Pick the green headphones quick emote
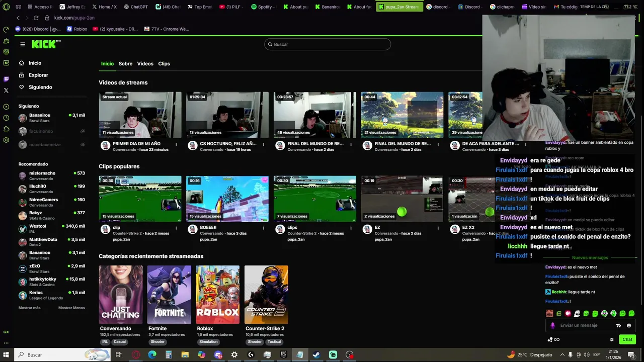The image size is (644, 362). tap(613, 313)
